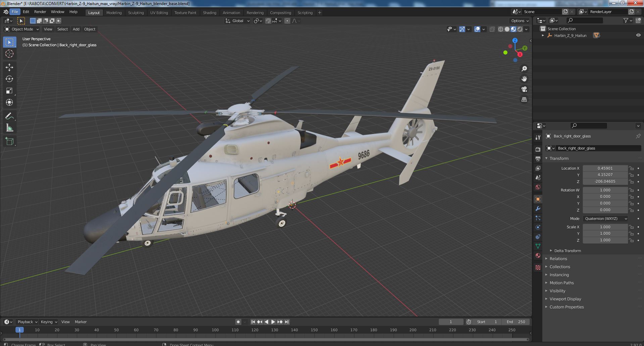
Task: Open the Playback dropdown in timeline
Action: [x=28, y=322]
